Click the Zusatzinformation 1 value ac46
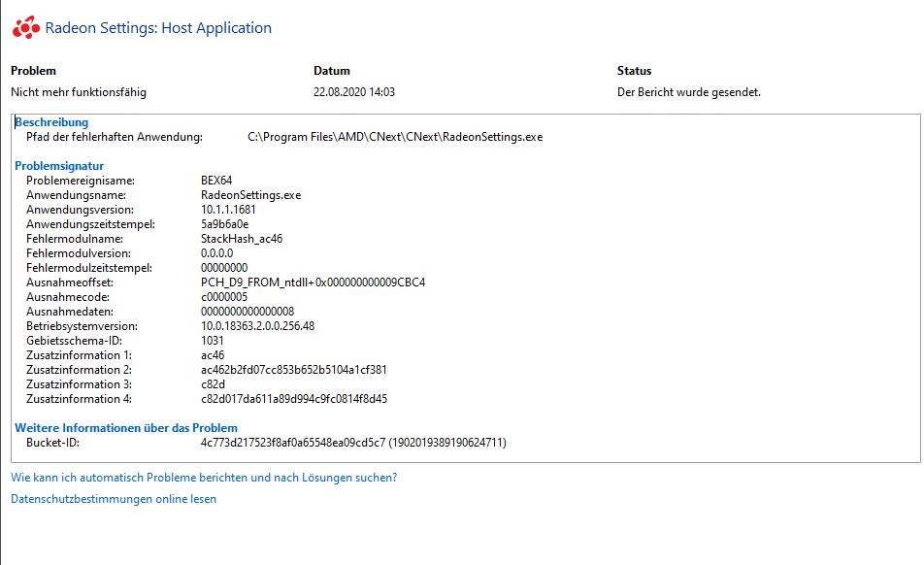924x565 pixels. point(213,355)
